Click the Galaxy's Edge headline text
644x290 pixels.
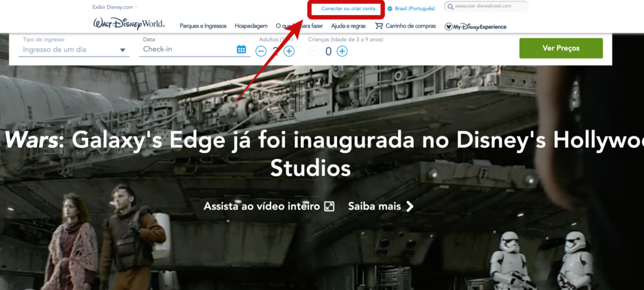(322, 155)
